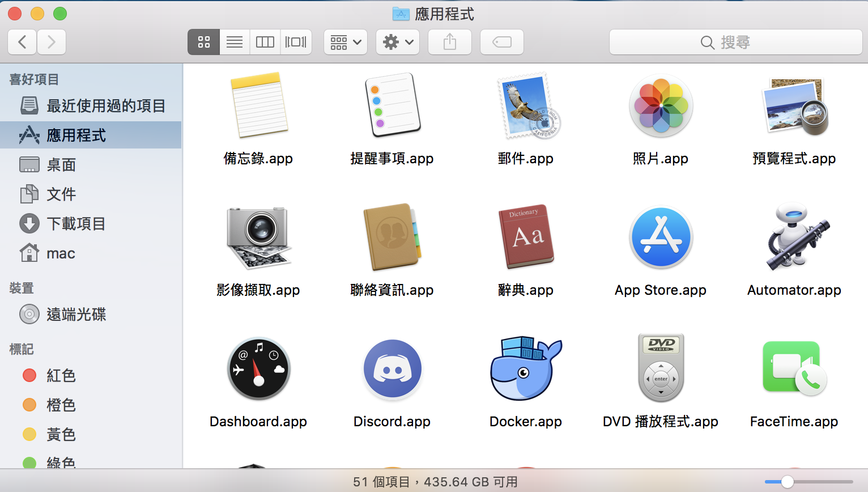Filter by the 黃色 tag
Screen dimensions: 868x492
tap(91, 434)
